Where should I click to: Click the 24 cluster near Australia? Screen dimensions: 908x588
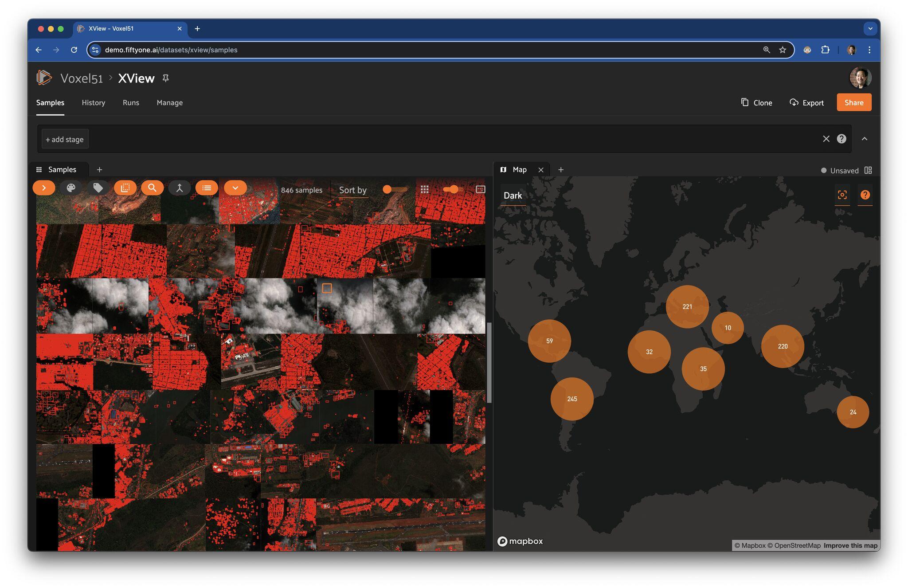coord(853,412)
